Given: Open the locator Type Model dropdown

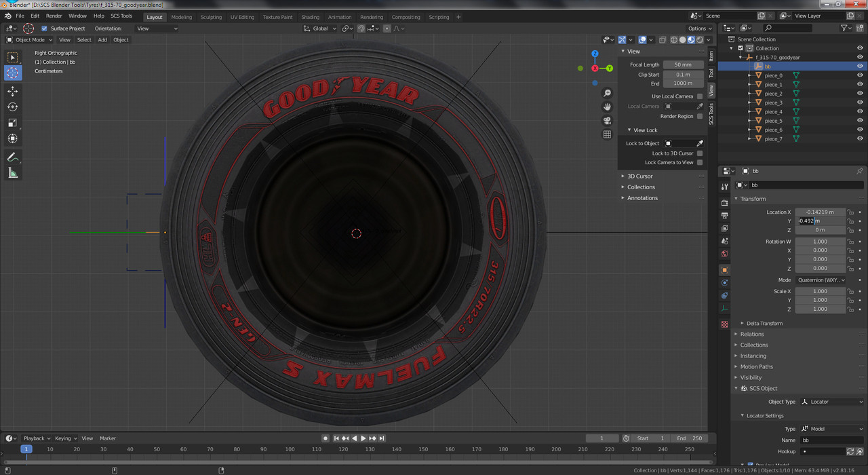Looking at the screenshot, I should point(832,429).
